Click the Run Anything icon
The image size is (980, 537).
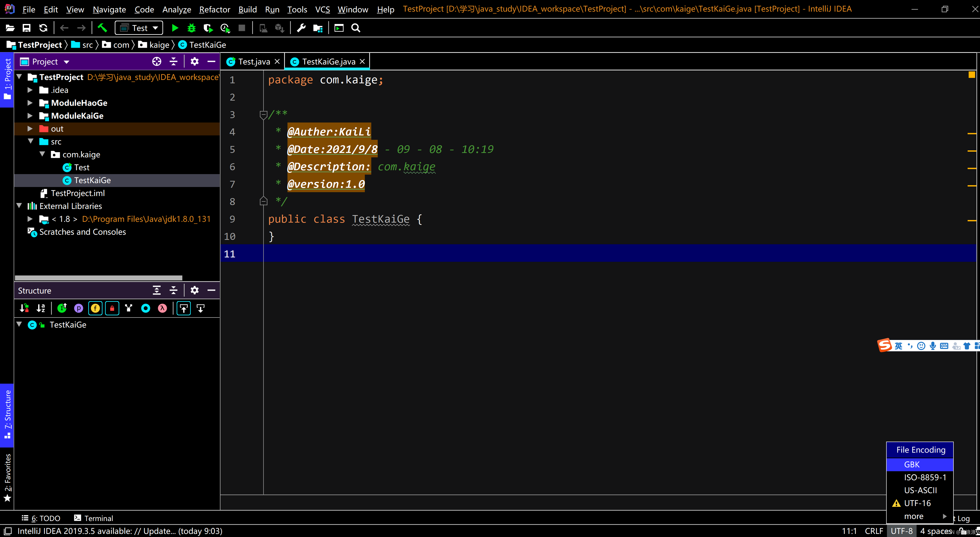339,28
